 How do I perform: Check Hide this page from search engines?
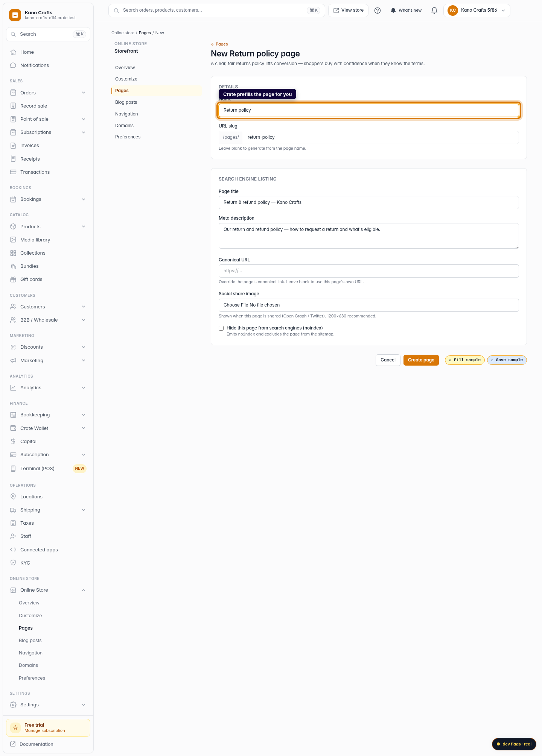tap(221, 328)
